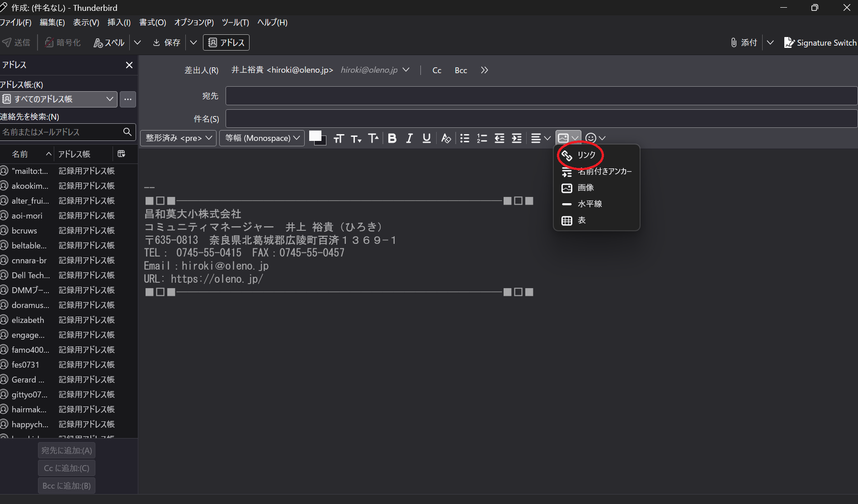Click the スペル spell check button
858x504 pixels.
[108, 42]
